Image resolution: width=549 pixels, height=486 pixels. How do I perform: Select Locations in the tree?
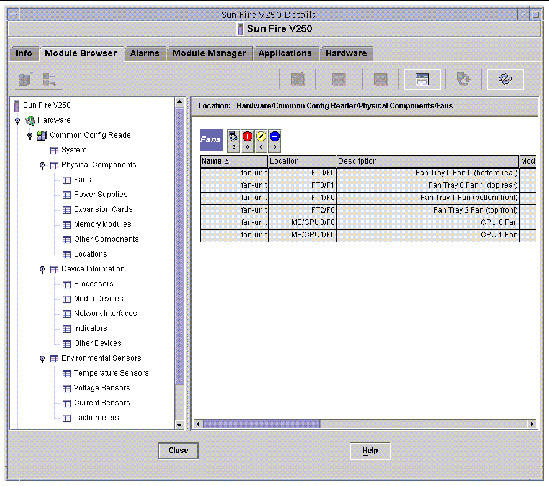point(91,255)
